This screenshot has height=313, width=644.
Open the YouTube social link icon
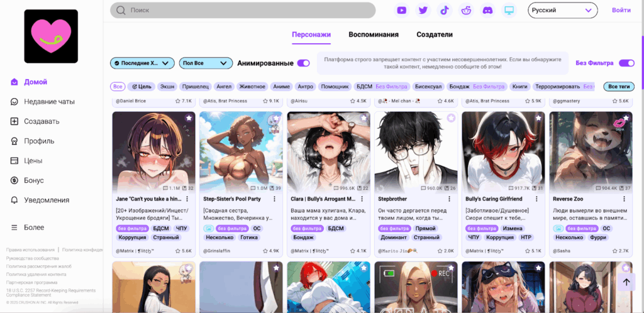[x=402, y=10]
